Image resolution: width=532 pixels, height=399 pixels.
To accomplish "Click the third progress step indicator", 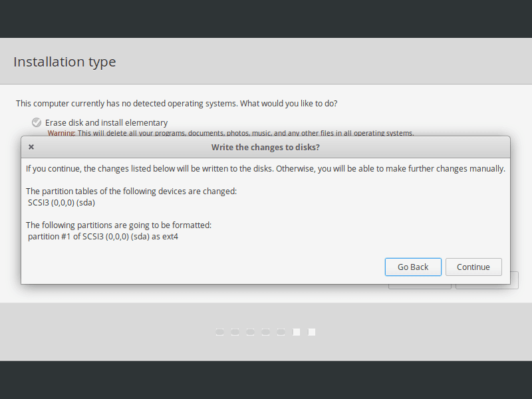I will [250, 331].
